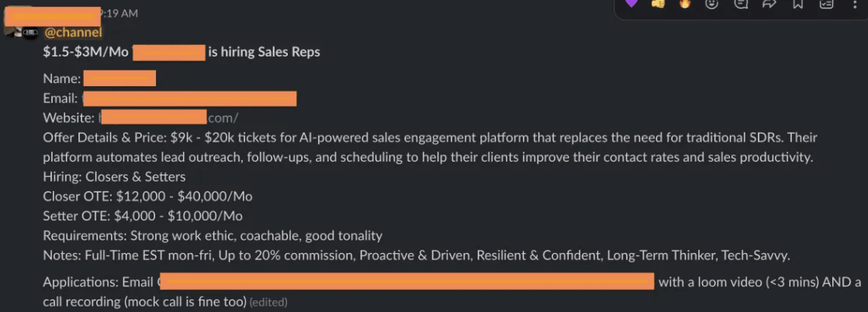Forward this message with the arrow icon
The width and height of the screenshot is (868, 312).
(x=769, y=4)
